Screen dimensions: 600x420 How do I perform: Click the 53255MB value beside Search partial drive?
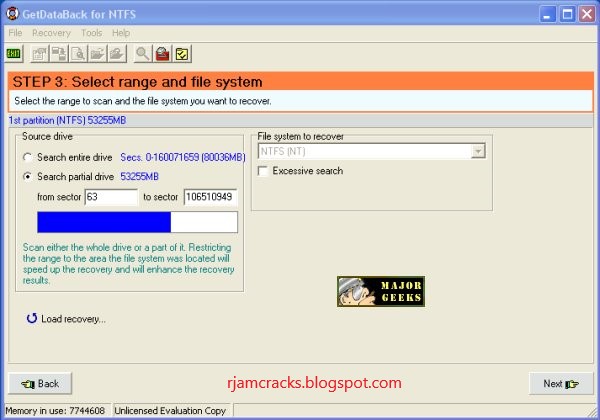(139, 176)
